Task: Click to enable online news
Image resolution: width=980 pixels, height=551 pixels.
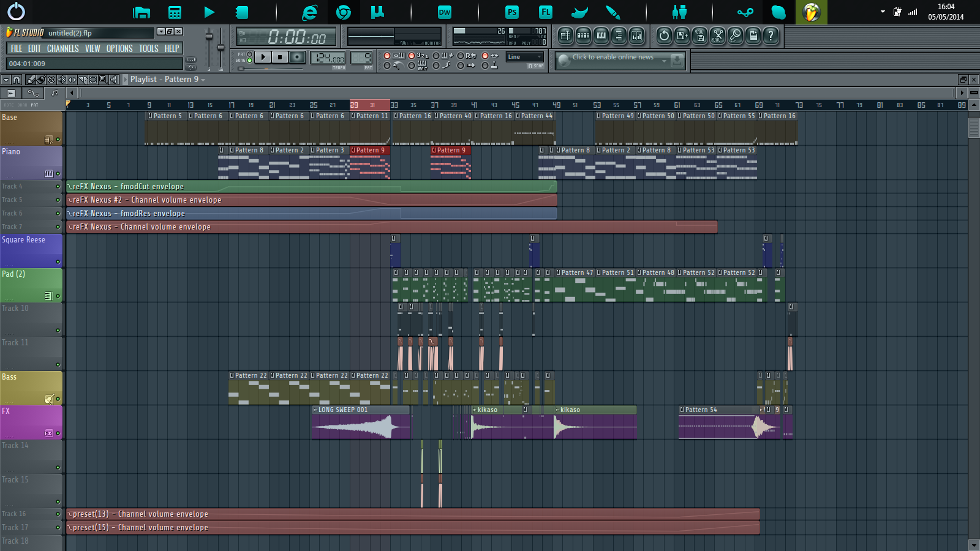Action: [x=613, y=58]
